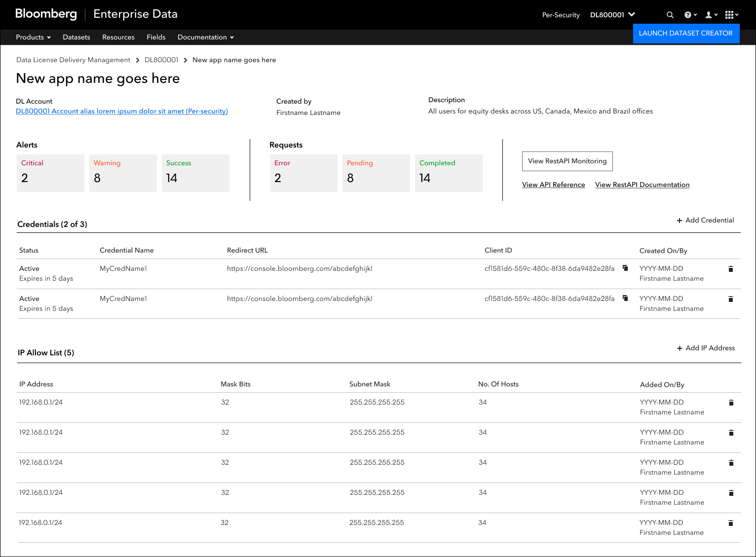756x557 pixels.
Task: Open the apps grid icon menu
Action: 731,15
